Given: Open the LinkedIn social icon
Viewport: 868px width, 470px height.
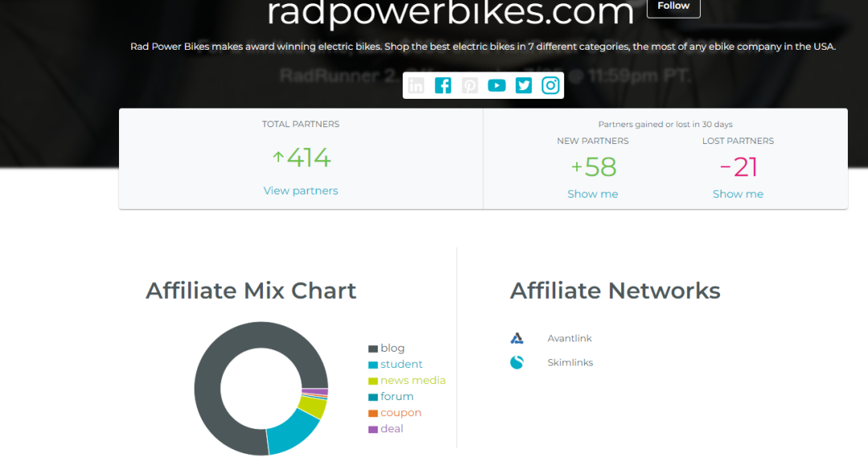Looking at the screenshot, I should tap(416, 85).
